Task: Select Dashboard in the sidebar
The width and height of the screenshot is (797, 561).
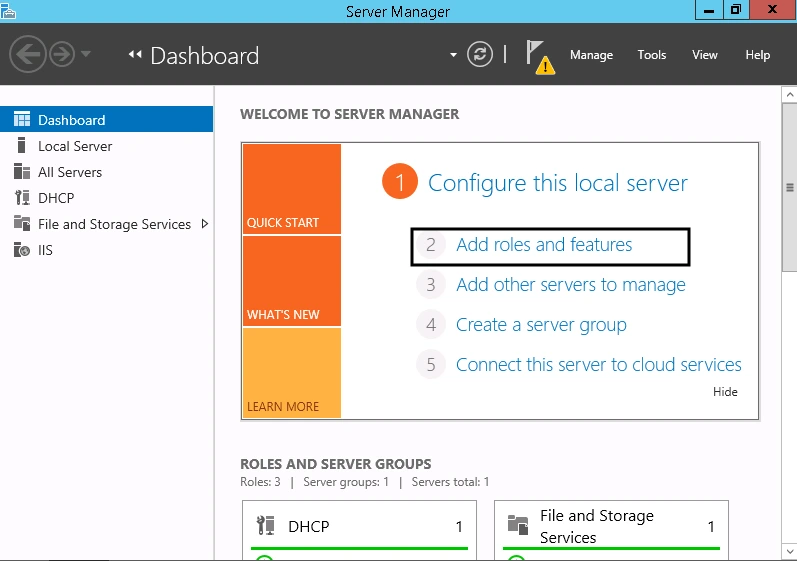Action: 106,119
